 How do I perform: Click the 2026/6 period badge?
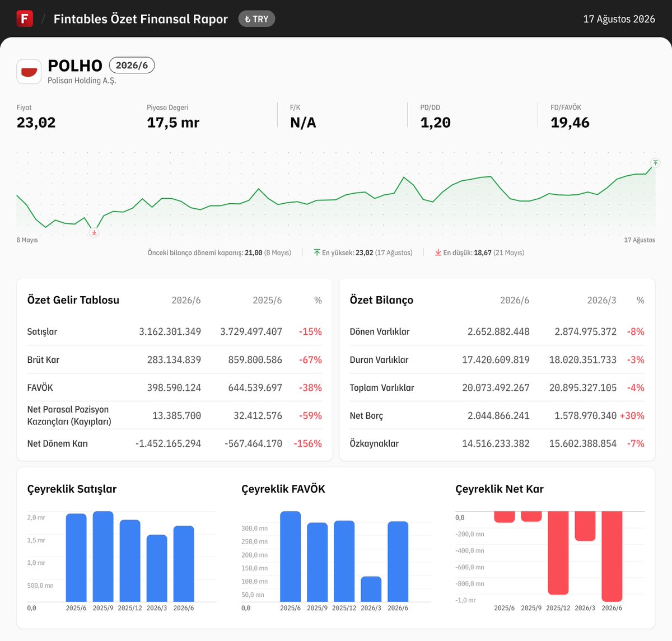[x=132, y=65]
